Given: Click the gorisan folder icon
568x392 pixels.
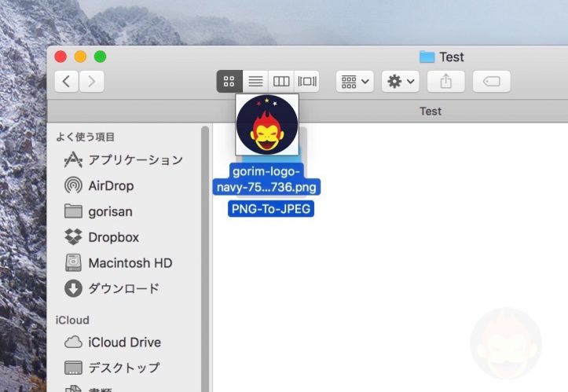Looking at the screenshot, I should tap(73, 211).
